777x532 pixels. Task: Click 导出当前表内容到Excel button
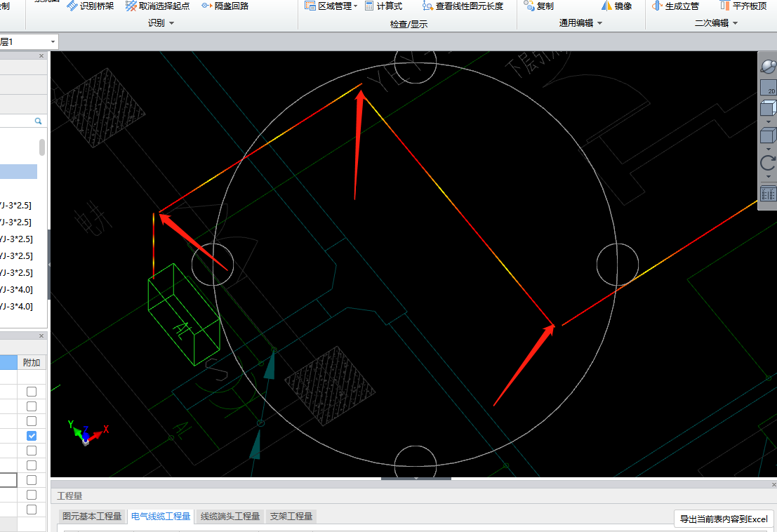(x=724, y=519)
